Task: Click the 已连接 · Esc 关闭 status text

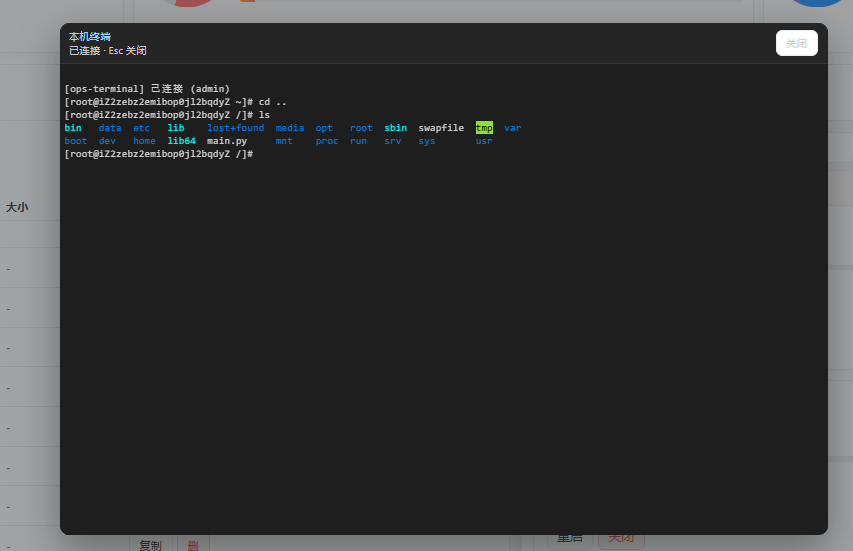Action: point(108,51)
